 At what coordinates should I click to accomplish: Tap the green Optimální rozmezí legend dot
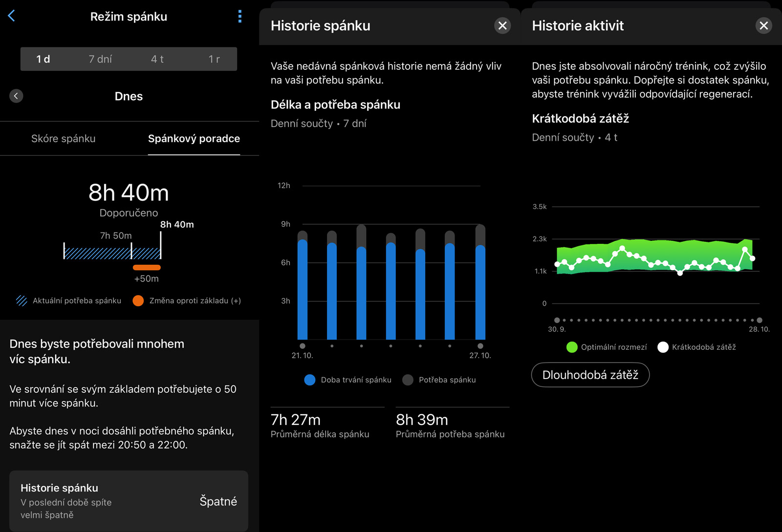click(x=571, y=347)
